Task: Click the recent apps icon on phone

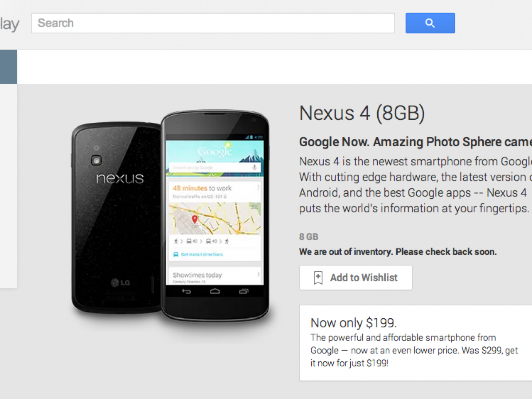Action: click(x=243, y=291)
